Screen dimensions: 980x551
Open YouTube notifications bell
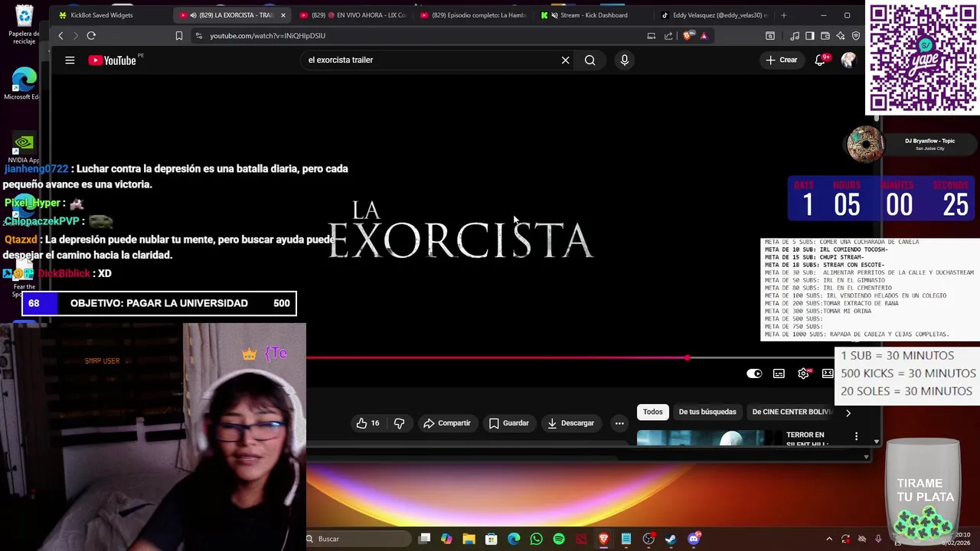tap(820, 60)
